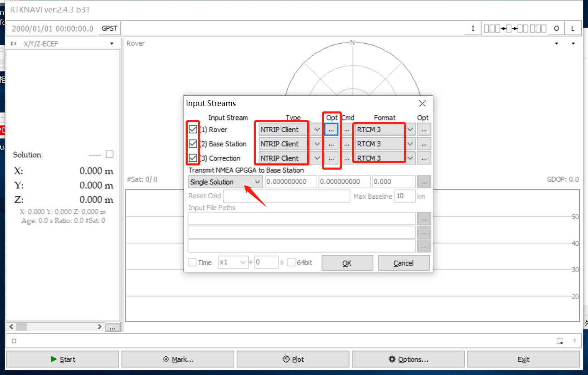The height and width of the screenshot is (375, 588).
Task: Click the ... button beside solution scrollbar
Action: coord(113,328)
